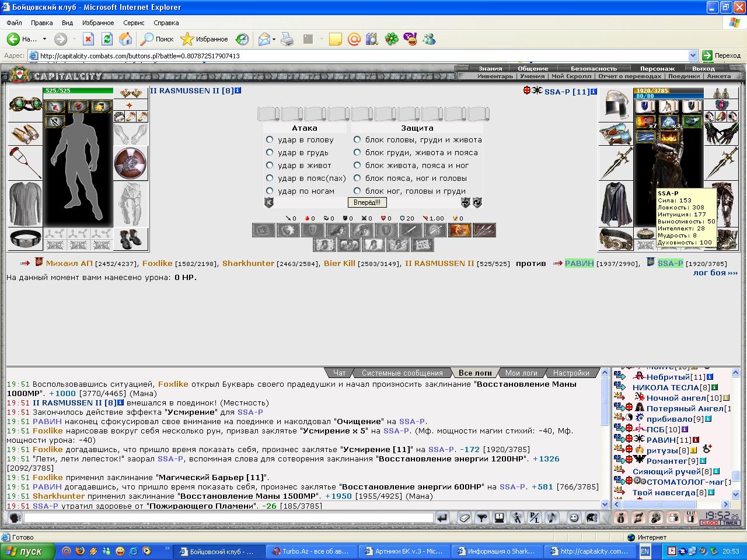Click the chainmail armor on left character
This screenshot has width=747, height=560.
(26, 204)
